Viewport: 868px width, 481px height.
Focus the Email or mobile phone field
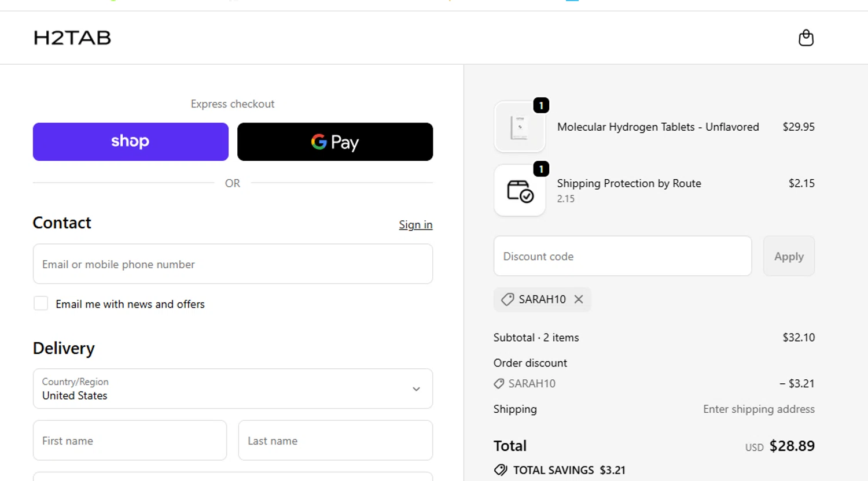coord(233,264)
